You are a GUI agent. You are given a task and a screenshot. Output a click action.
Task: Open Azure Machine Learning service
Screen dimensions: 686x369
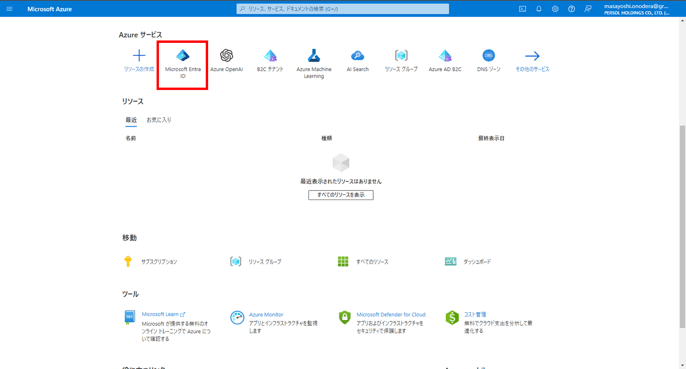coord(314,64)
